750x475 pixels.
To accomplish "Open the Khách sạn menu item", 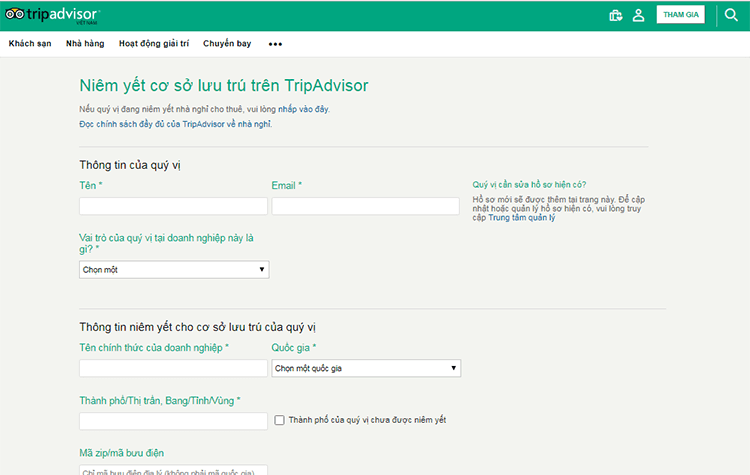I will pos(30,44).
